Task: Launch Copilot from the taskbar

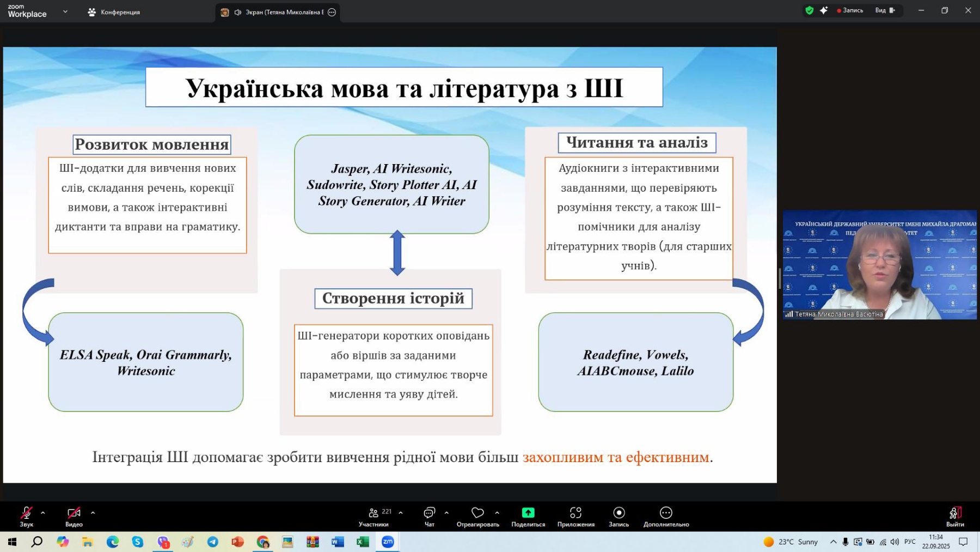Action: [63, 542]
